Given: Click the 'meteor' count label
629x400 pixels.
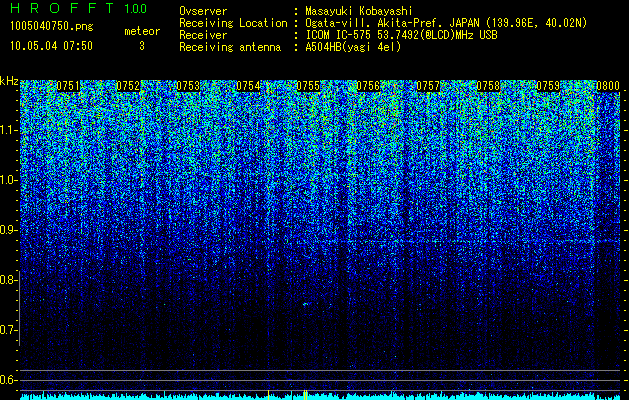Looking at the screenshot, I should pos(142,31).
